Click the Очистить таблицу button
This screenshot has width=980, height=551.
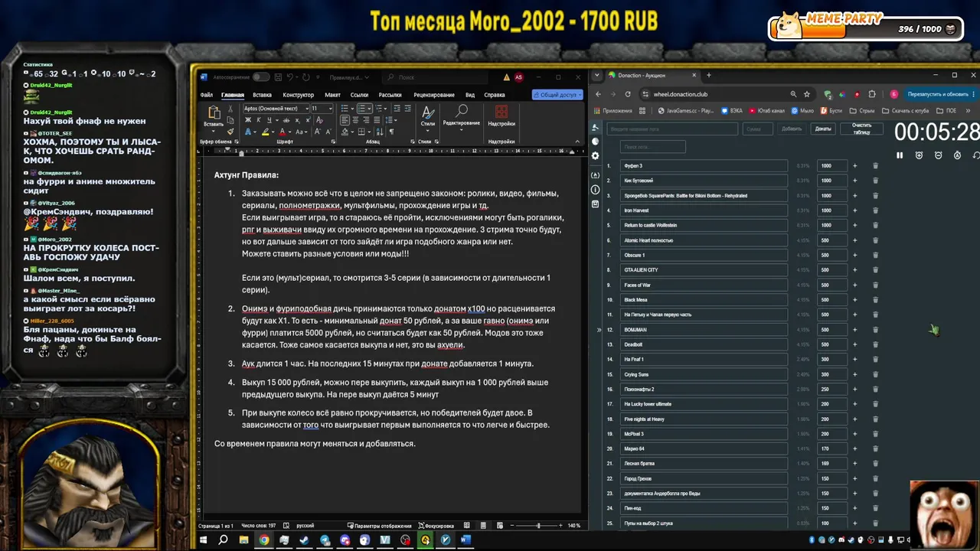click(861, 129)
